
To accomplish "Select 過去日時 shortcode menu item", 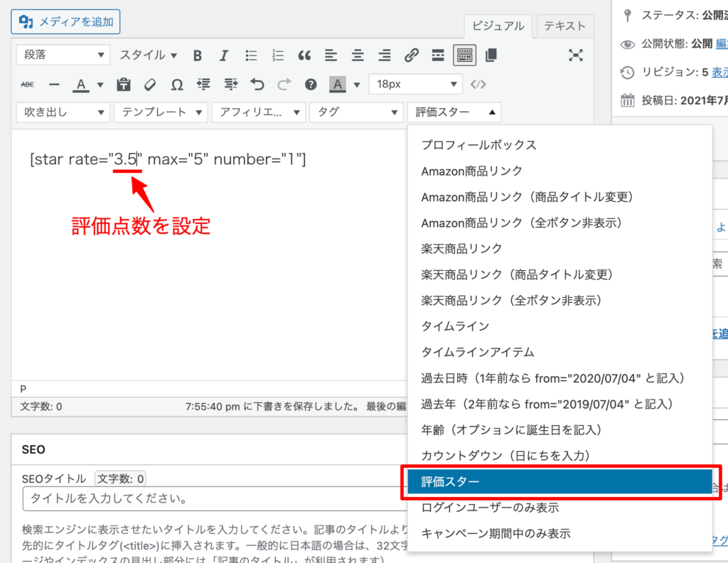I will (560, 378).
